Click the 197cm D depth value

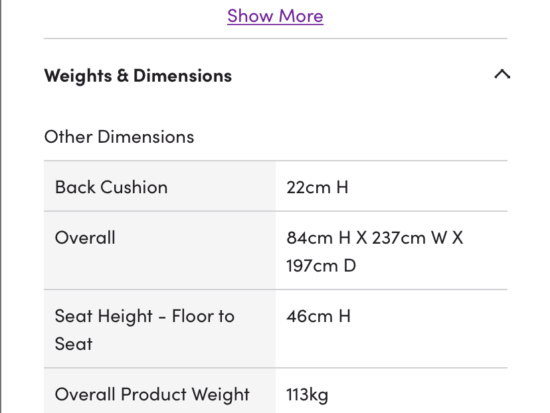click(x=321, y=266)
